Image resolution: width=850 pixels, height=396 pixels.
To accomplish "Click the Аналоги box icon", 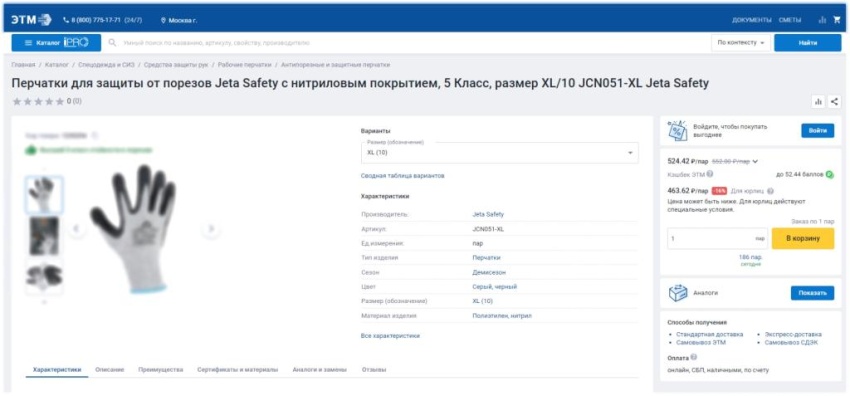I will pos(678,293).
